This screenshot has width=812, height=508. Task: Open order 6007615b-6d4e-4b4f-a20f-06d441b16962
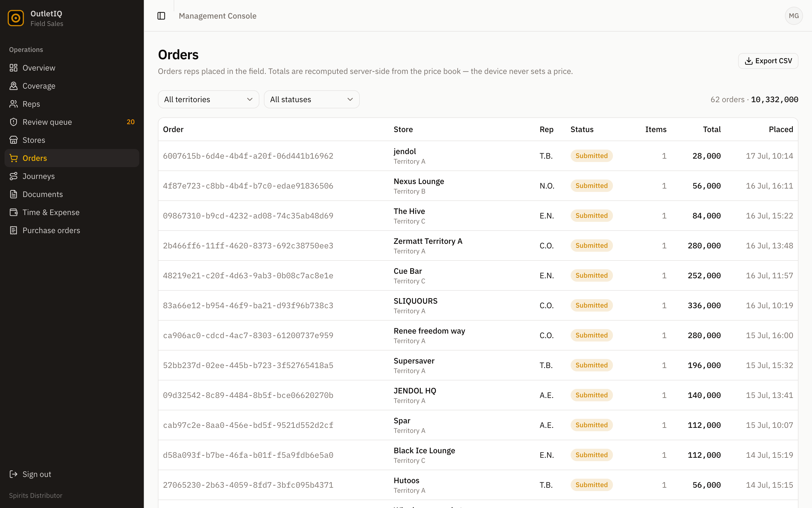coord(248,156)
